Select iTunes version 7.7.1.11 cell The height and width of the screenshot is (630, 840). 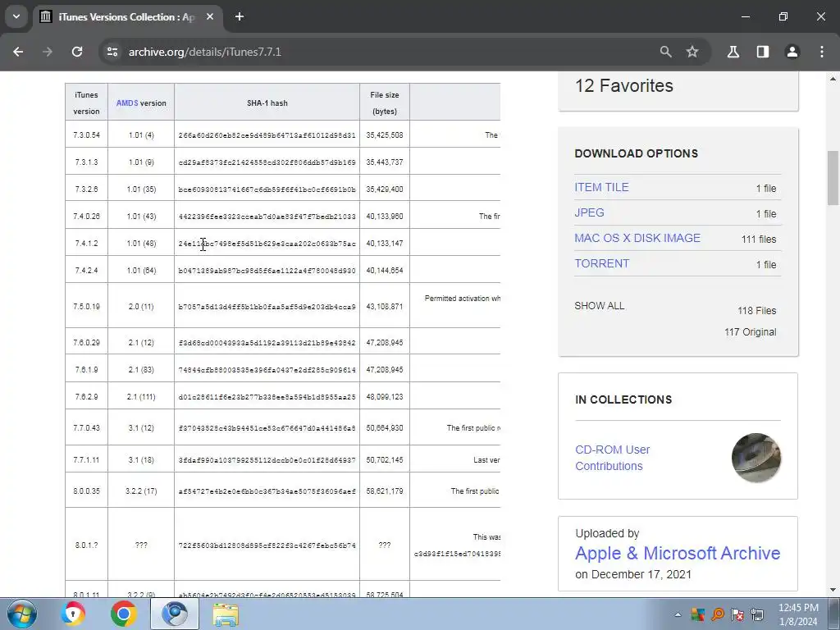[86, 460]
